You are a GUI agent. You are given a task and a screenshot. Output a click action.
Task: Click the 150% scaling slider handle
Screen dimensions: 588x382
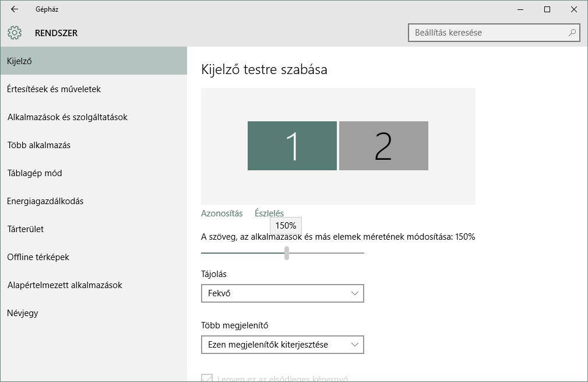[x=287, y=253]
